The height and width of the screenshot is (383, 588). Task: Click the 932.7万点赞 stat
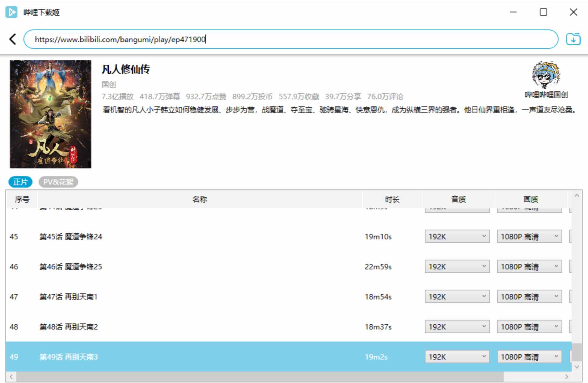pos(206,97)
